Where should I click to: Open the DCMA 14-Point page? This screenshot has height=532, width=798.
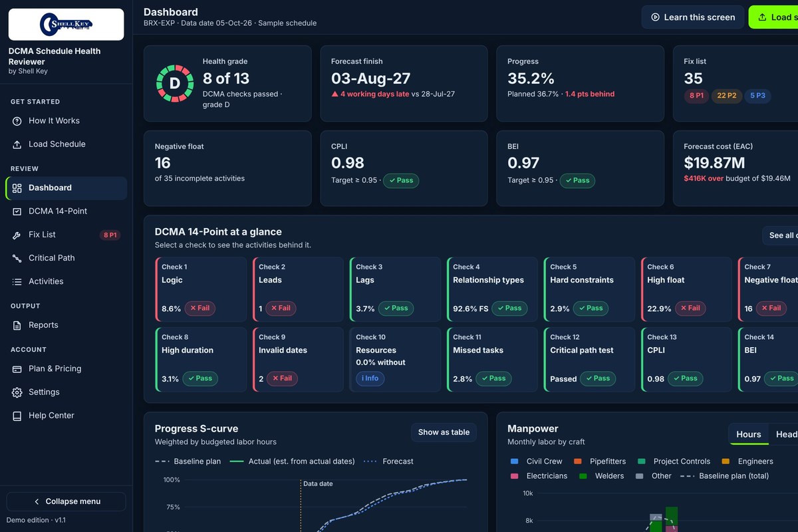click(x=66, y=211)
